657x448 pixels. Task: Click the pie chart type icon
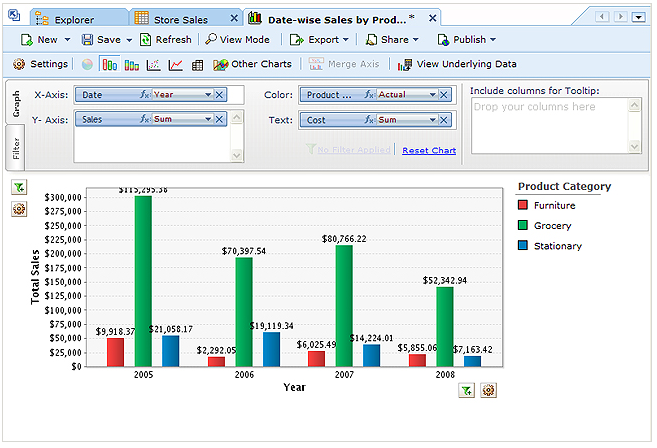(x=87, y=64)
